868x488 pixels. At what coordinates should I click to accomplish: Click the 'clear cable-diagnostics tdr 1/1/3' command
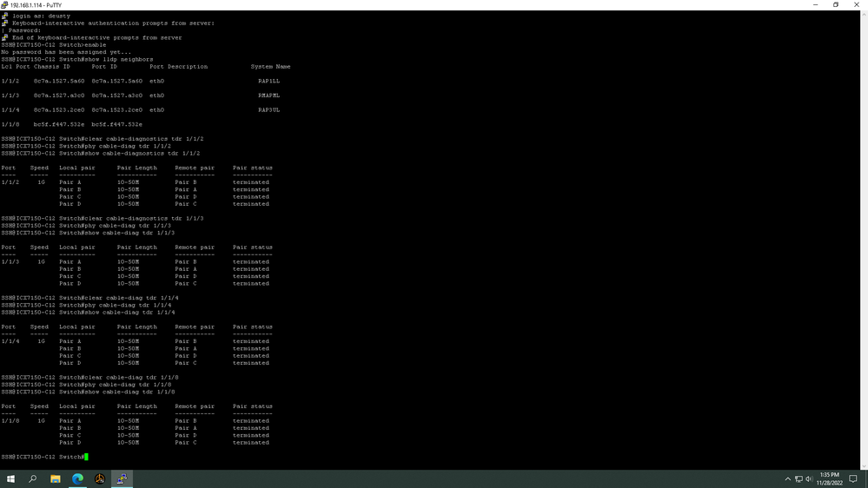pos(146,219)
